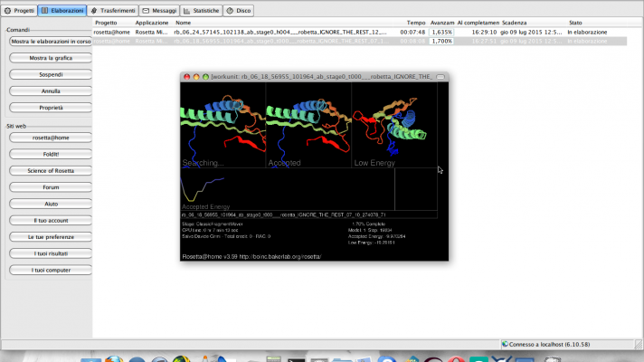Open Firefox from the Dock
The image size is (644, 362).
114,359
